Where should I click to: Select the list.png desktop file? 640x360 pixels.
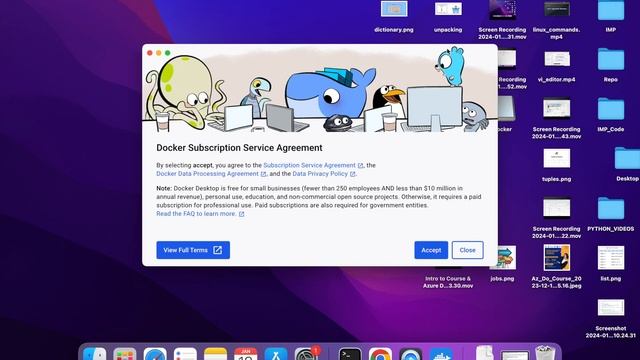pyautogui.click(x=611, y=264)
